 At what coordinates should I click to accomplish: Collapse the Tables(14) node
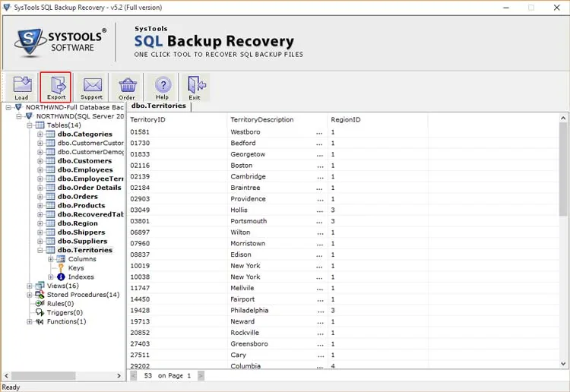click(30, 125)
